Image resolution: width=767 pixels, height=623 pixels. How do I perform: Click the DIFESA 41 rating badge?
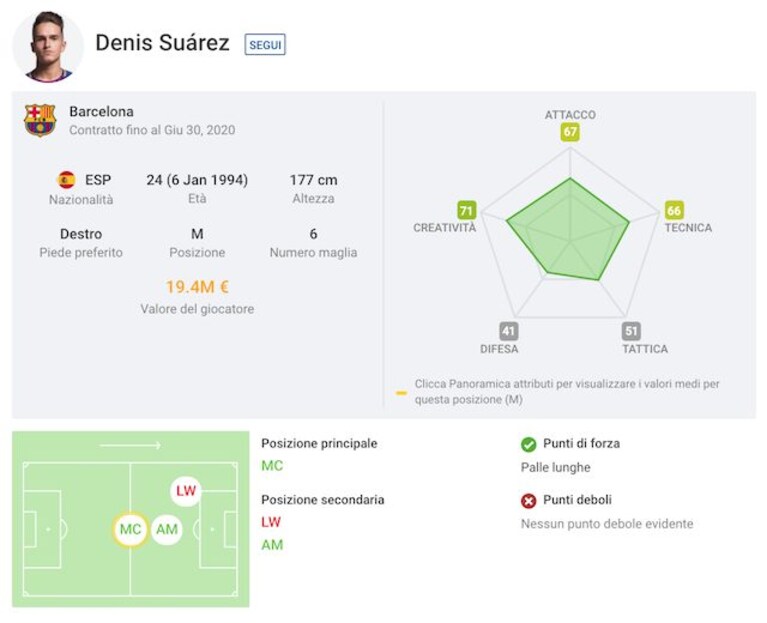[508, 331]
